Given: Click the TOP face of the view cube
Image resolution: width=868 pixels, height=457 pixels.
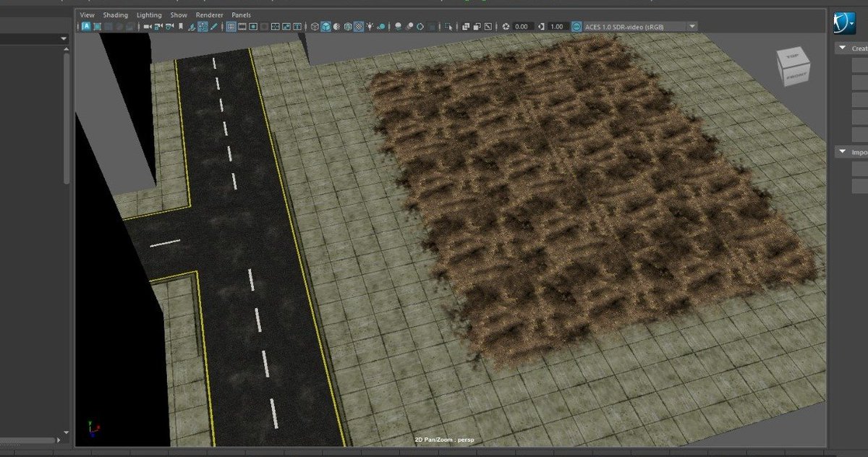Looking at the screenshot, I should coord(793,56).
